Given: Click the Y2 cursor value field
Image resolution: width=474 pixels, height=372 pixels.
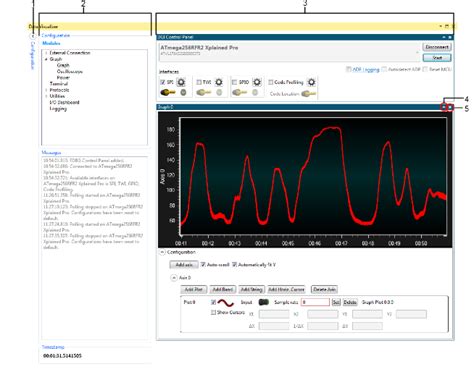Looking at the screenshot, I should 411,314.
